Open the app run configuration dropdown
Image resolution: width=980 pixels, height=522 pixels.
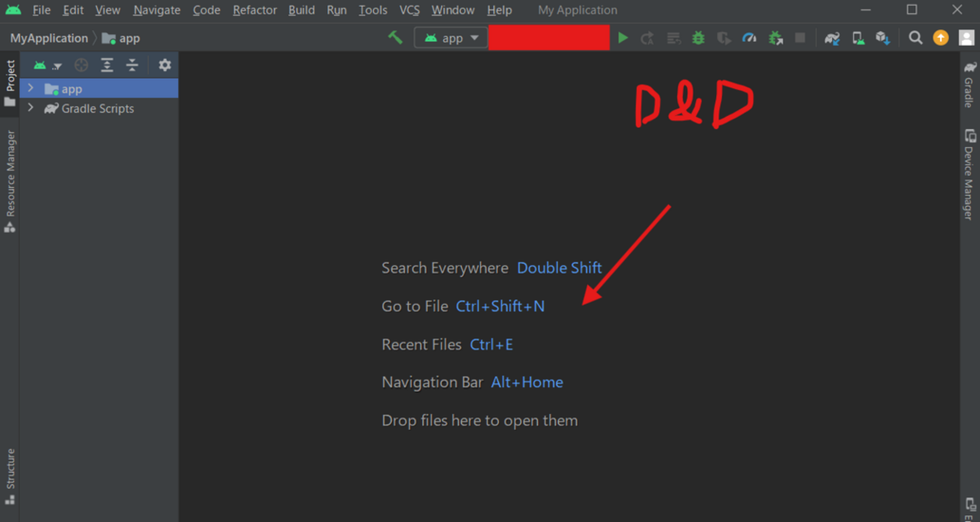tap(451, 37)
